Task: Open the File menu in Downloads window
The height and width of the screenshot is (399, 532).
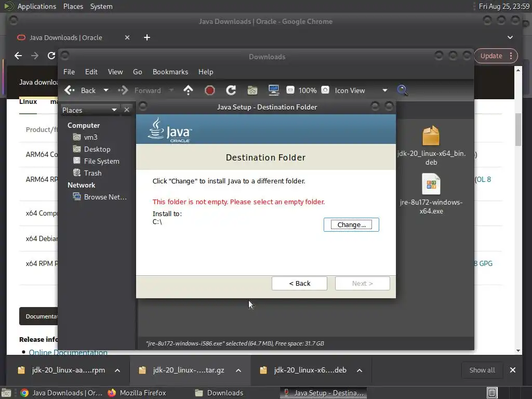Action: click(x=69, y=72)
